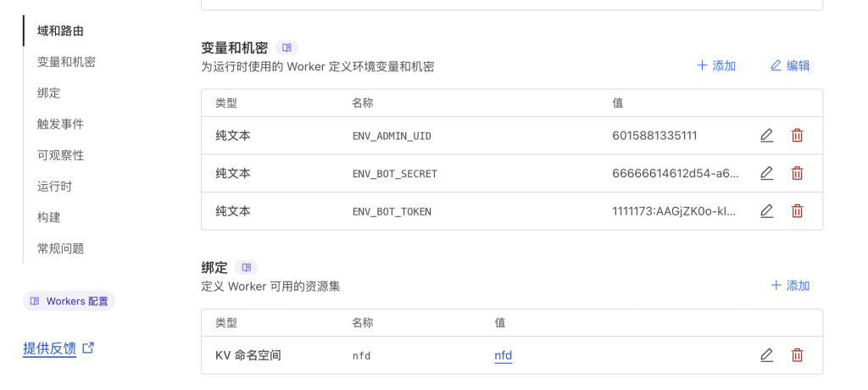Edit the ENV_BOT_TOKEN variable pencil icon
The width and height of the screenshot is (868, 390).
click(766, 211)
